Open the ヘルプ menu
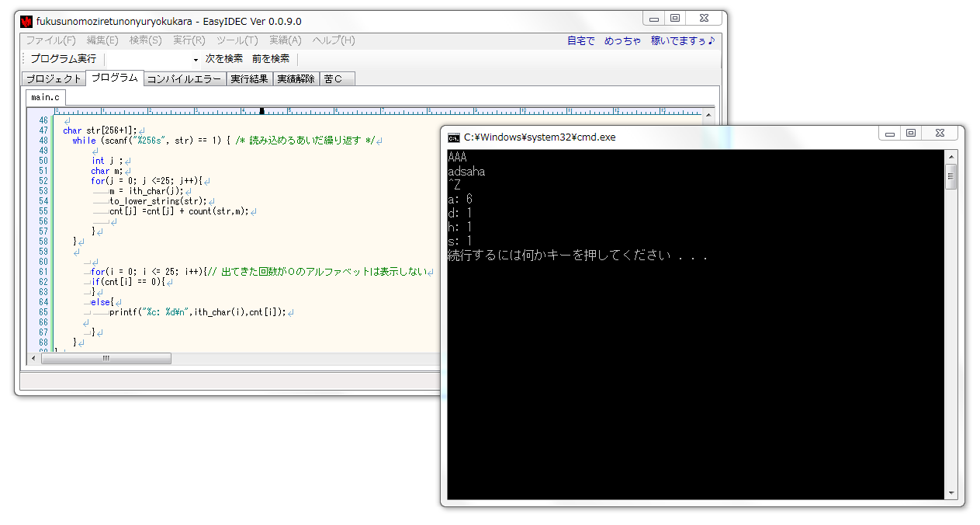Image resolution: width=980 pixels, height=525 pixels. (x=332, y=41)
